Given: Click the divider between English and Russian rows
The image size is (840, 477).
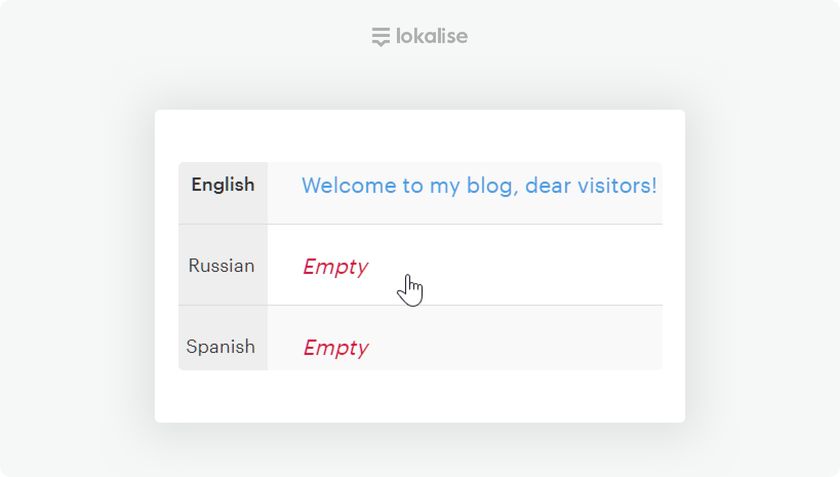Looking at the screenshot, I should coord(464,224).
